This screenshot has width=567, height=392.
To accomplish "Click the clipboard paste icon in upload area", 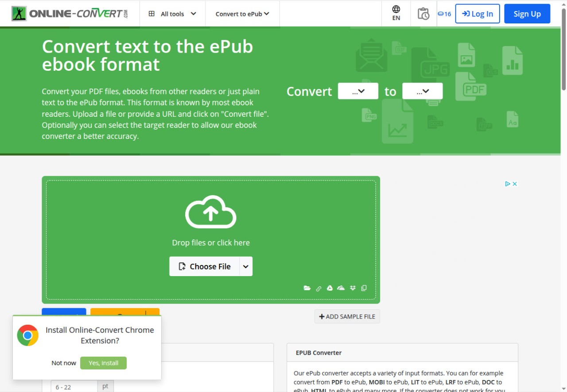I will pyautogui.click(x=364, y=288).
